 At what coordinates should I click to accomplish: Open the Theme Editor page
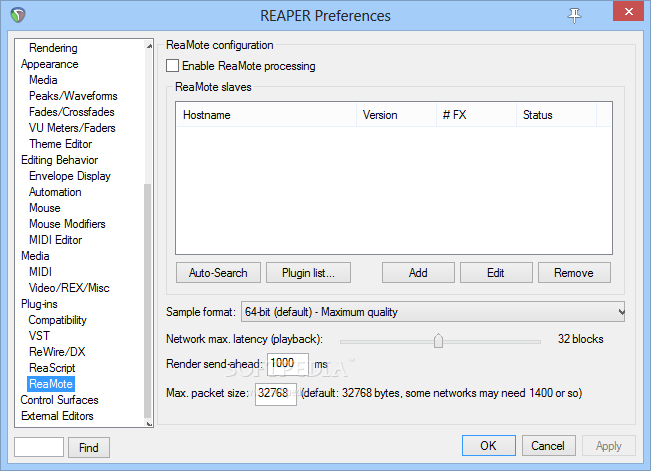60,144
